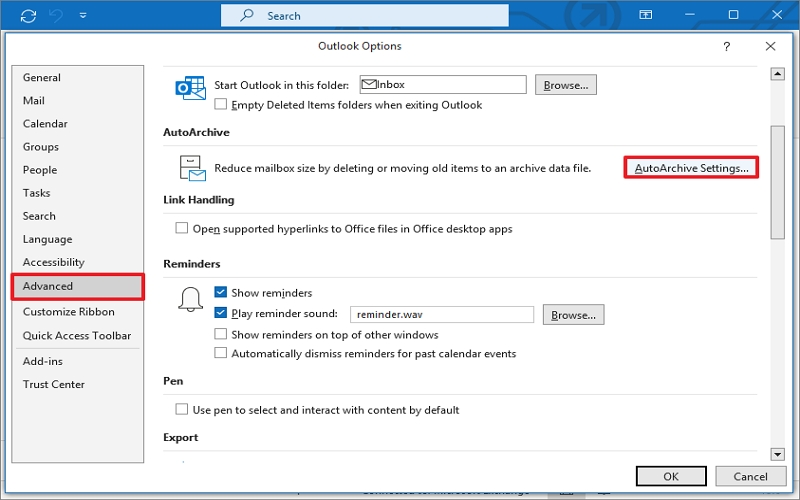Open the Quick Access Toolbar category
Image resolution: width=800 pixels, height=500 pixels.
pyautogui.click(x=78, y=336)
